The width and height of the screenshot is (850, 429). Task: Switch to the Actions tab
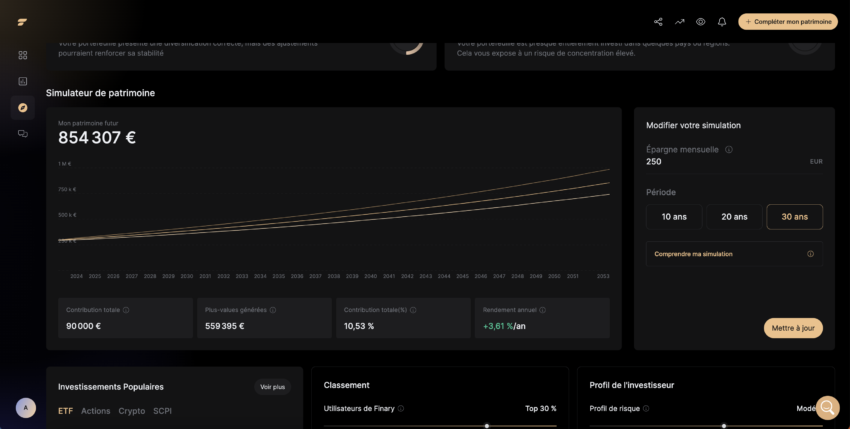point(95,411)
